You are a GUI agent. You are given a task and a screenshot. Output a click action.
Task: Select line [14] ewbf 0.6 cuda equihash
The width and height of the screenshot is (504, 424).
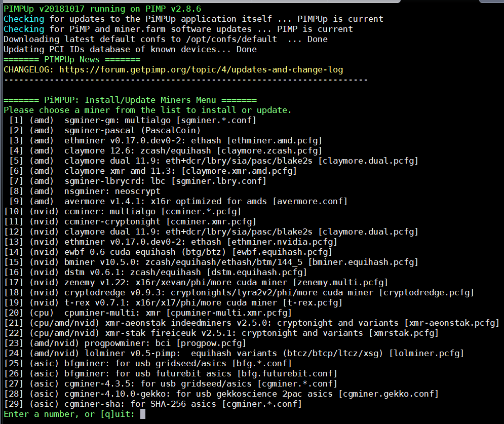(x=168, y=252)
